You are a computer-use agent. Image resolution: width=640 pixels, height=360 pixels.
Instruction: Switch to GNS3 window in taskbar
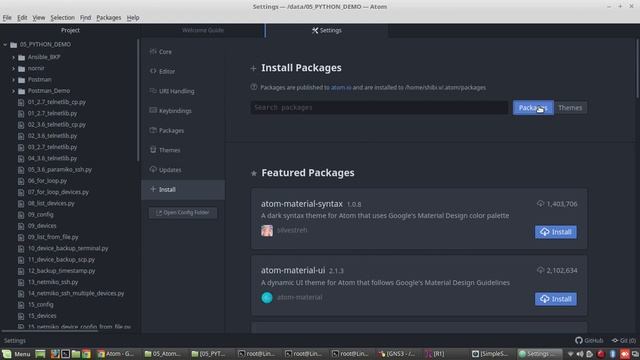click(x=396, y=354)
